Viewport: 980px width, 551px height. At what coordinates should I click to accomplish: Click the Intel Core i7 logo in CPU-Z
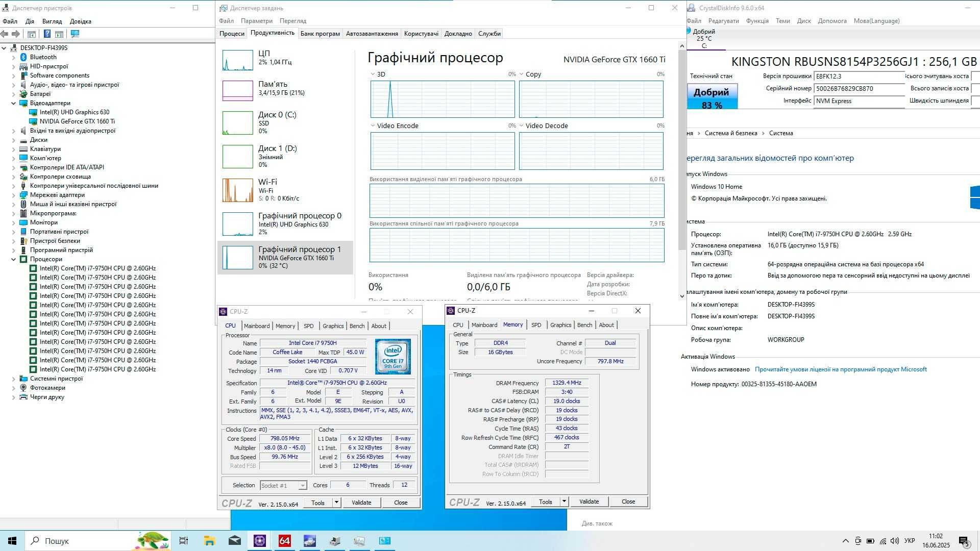(393, 356)
